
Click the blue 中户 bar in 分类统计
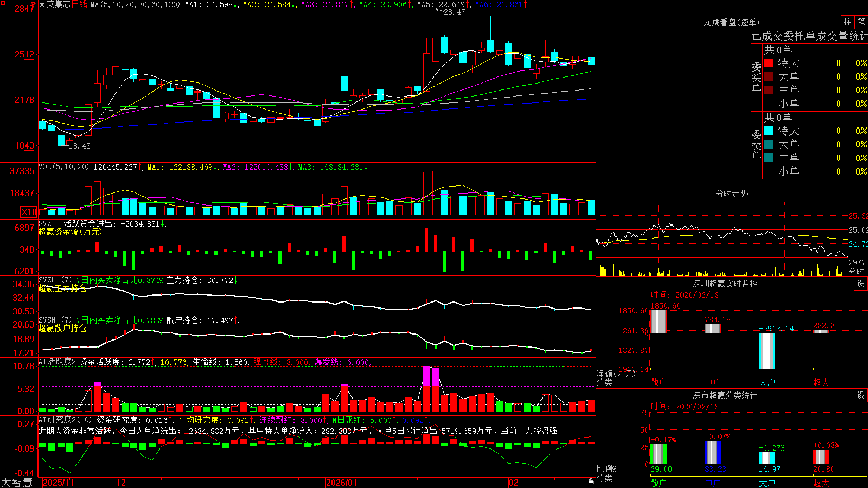click(x=713, y=452)
